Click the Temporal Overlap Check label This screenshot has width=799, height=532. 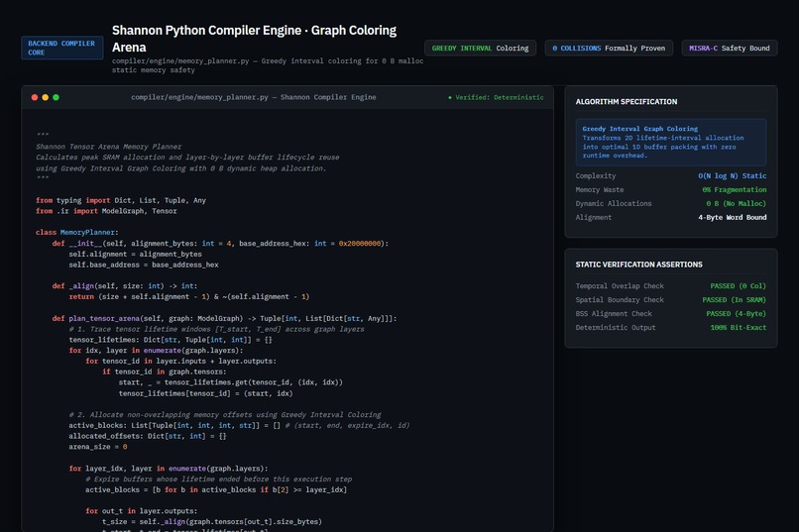620,286
